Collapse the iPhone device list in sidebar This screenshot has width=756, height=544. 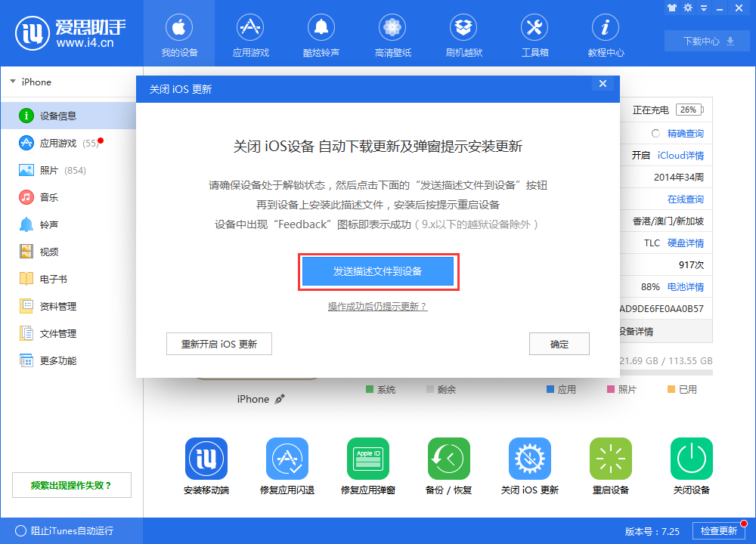point(12,82)
